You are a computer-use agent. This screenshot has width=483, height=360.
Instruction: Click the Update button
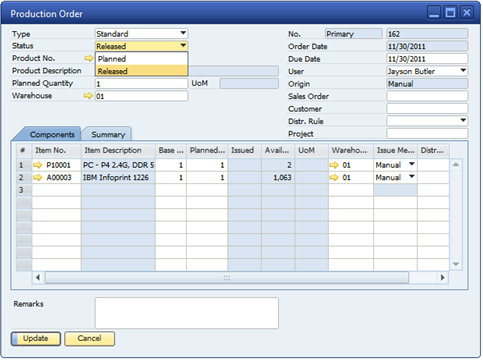point(36,338)
